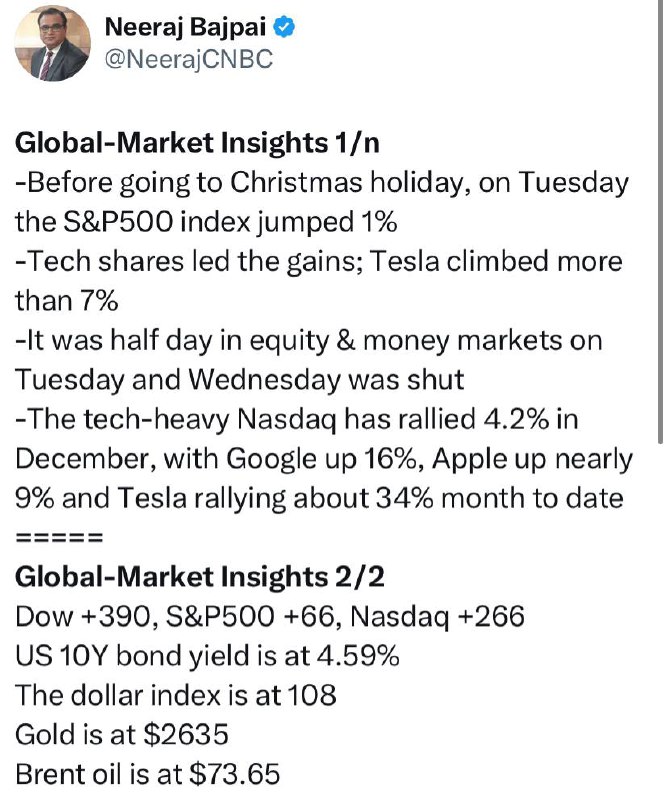Image resolution: width=668 pixels, height=800 pixels.
Task: Click the 'S&P500 index jumped 1%' line
Action: [206, 222]
